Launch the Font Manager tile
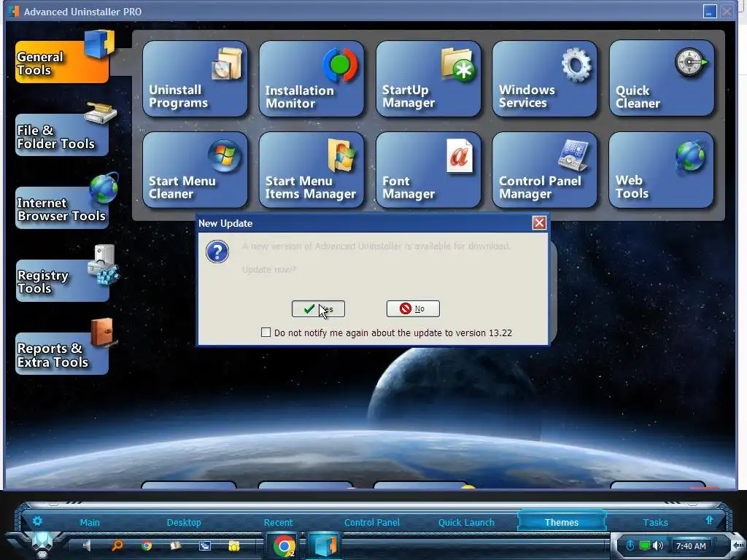 click(428, 170)
